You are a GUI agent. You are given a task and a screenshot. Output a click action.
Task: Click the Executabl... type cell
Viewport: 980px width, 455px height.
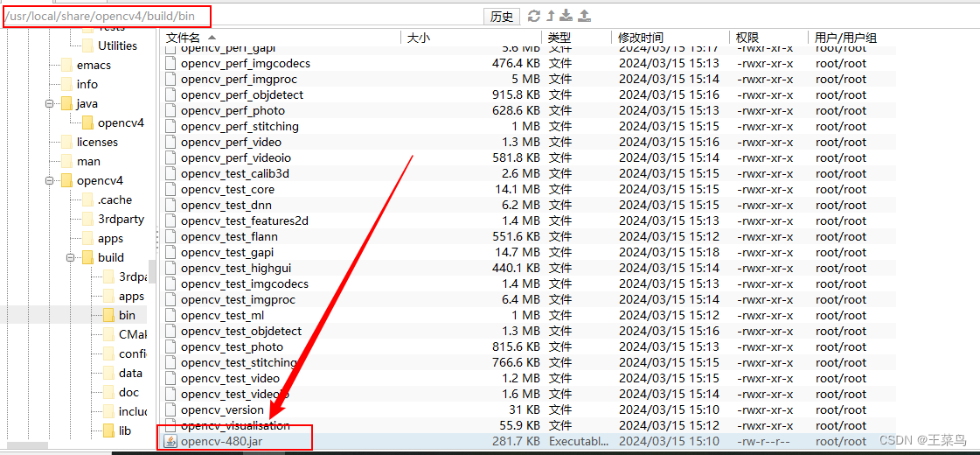(579, 441)
